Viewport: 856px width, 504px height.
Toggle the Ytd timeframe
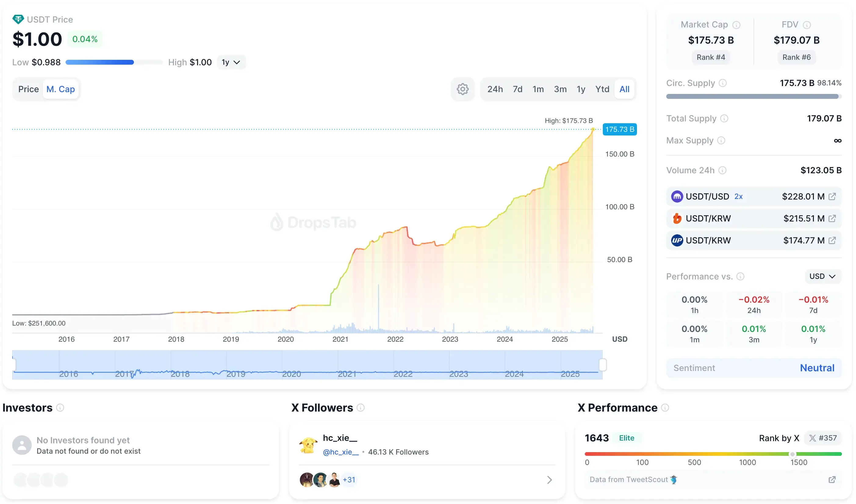coord(602,89)
